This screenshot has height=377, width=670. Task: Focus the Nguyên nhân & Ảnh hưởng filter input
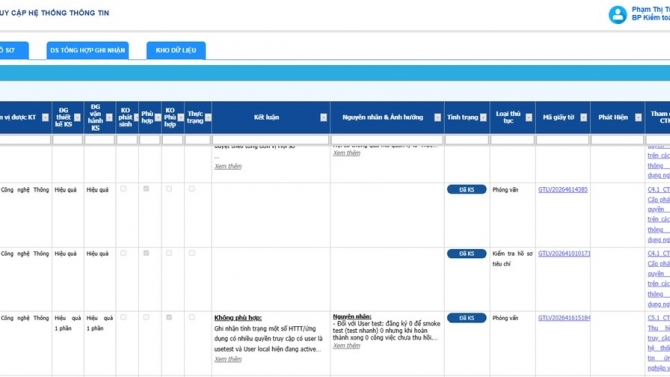[387, 140]
